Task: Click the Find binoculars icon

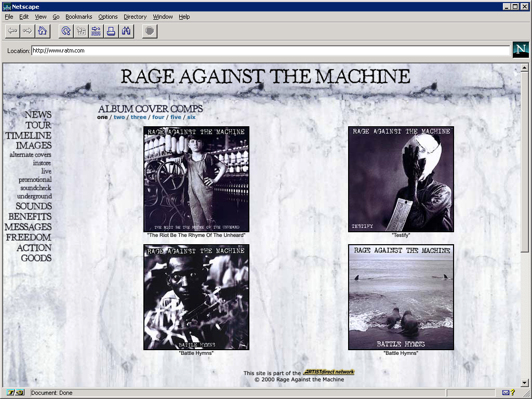Action: click(126, 31)
